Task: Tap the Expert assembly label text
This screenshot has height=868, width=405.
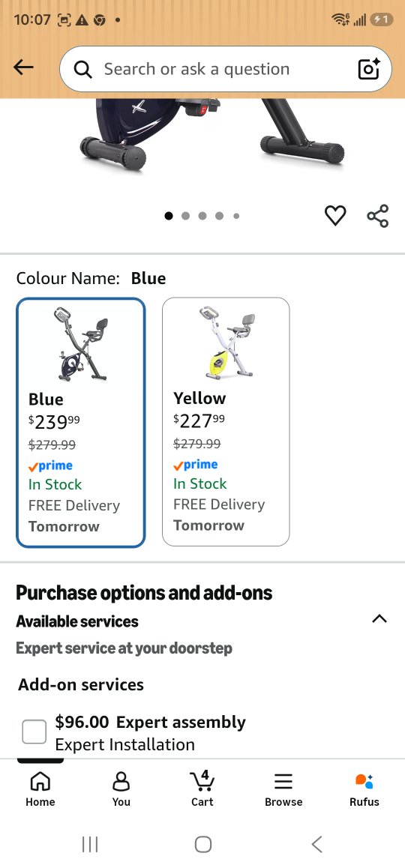Action: point(181,722)
